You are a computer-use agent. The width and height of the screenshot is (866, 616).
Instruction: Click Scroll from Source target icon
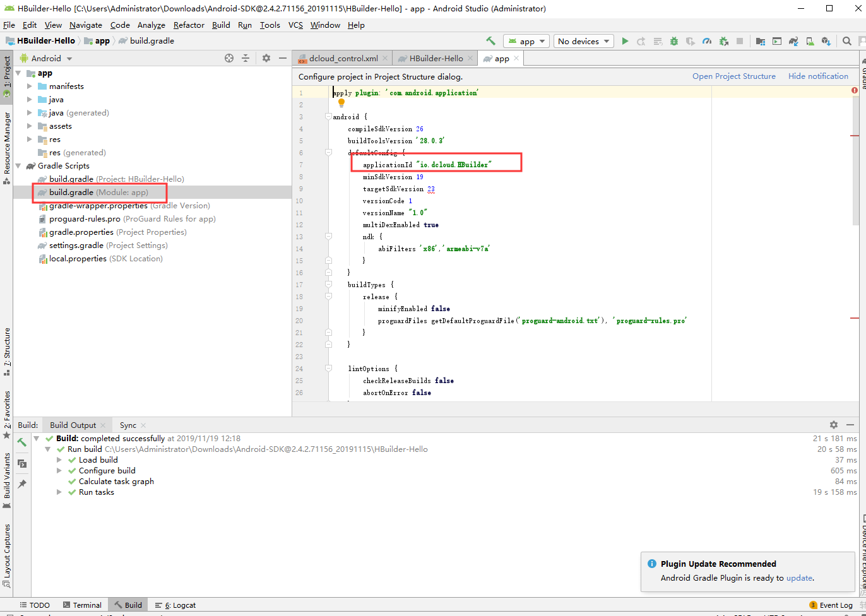tap(229, 58)
